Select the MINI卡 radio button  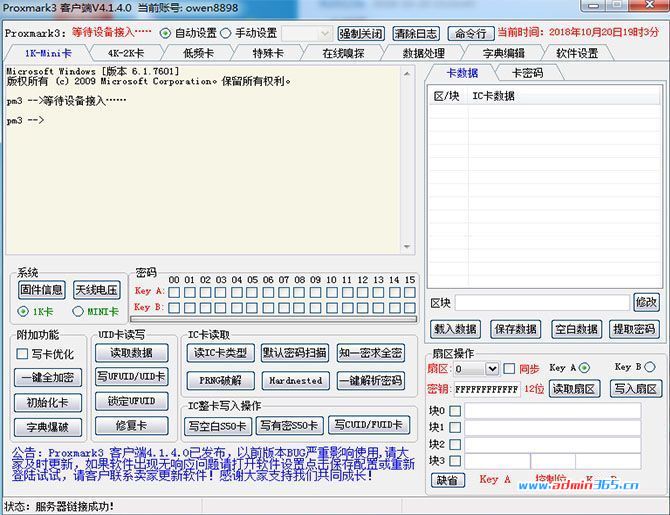click(78, 312)
